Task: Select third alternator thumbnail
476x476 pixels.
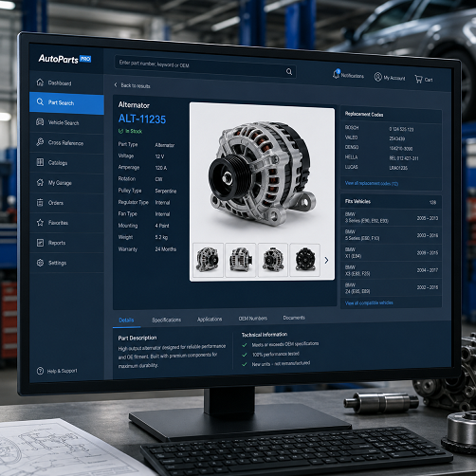Action: [273, 260]
